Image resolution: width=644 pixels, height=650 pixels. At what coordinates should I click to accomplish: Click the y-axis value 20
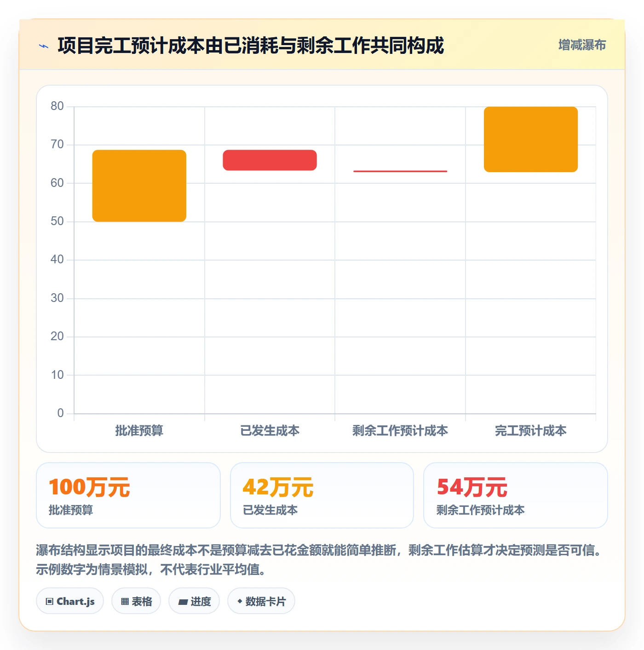coord(57,337)
